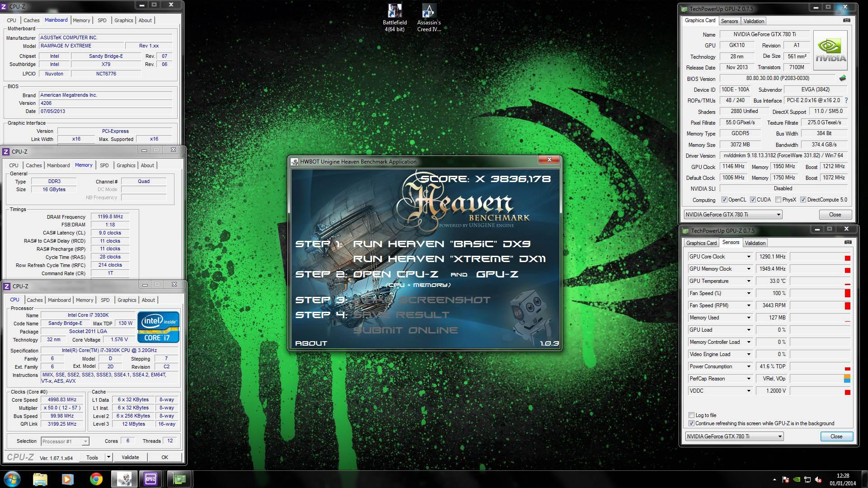
Task: Click Close button in GPU-Z Sensors window
Action: click(x=836, y=436)
